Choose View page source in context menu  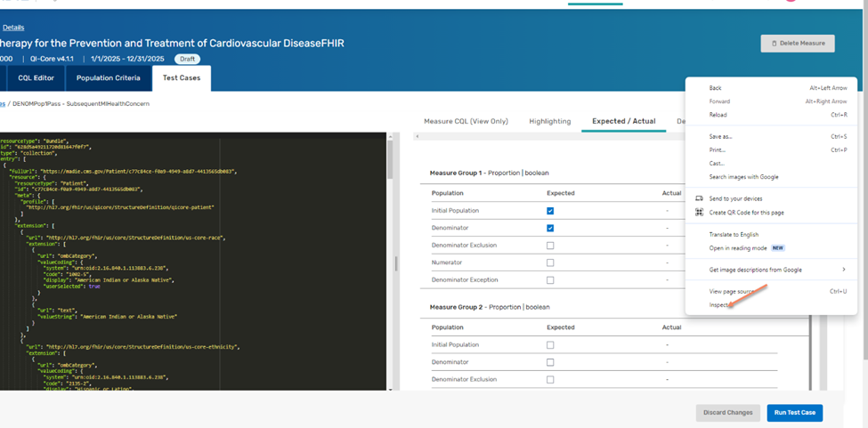coord(732,291)
